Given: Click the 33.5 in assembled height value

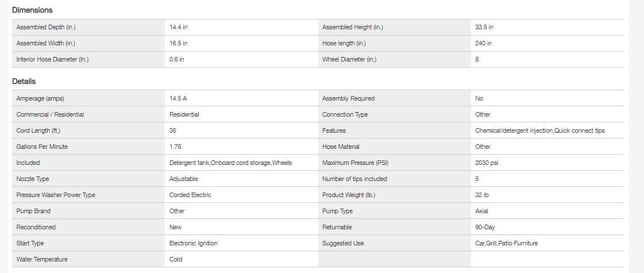Looking at the screenshot, I should click(x=484, y=27).
